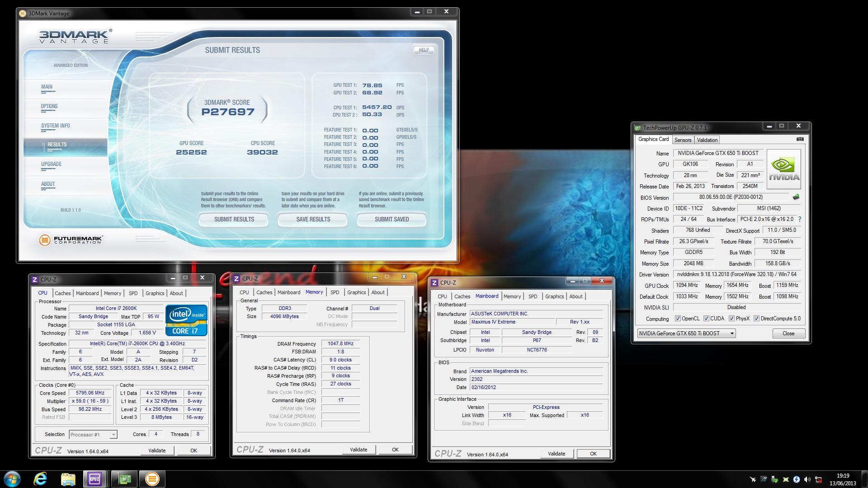Click the Core Speed value 5795.06 MHz
This screenshot has width=868, height=488.
(x=90, y=393)
